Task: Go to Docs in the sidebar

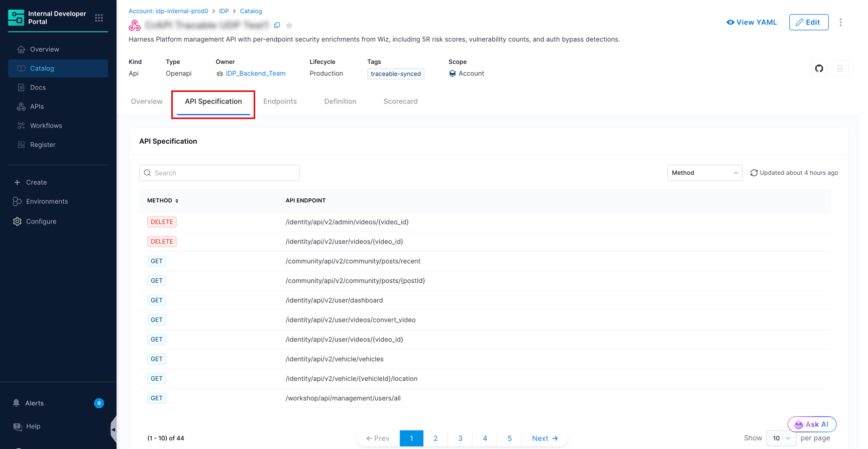Action: point(58,87)
